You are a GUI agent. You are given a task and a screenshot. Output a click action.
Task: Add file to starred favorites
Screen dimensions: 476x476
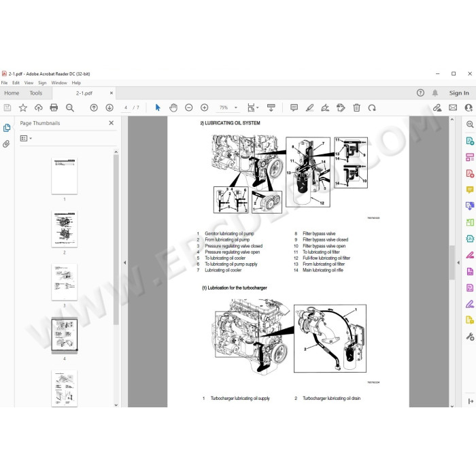coord(23,107)
